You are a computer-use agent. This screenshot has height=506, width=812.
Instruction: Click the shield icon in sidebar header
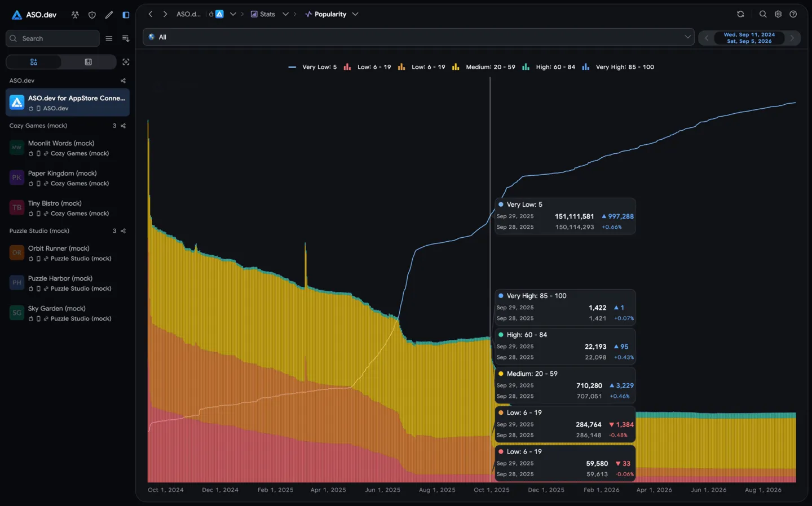coord(92,15)
